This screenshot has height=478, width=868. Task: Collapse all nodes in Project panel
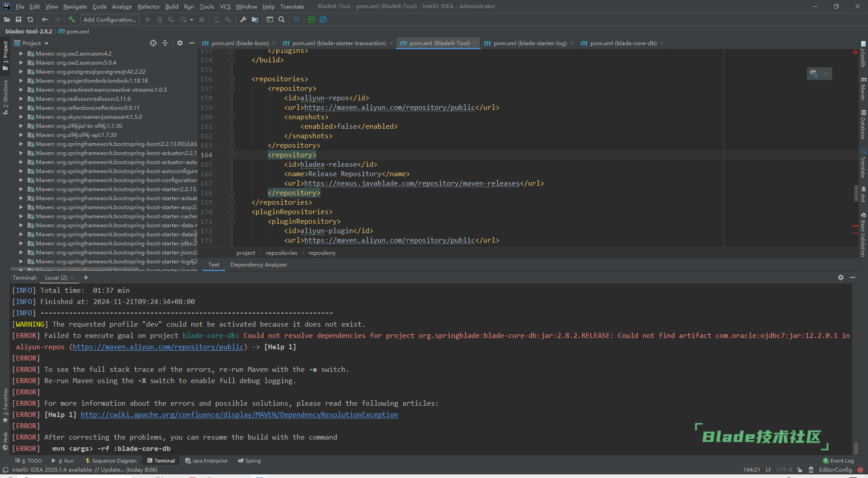pyautogui.click(x=165, y=43)
